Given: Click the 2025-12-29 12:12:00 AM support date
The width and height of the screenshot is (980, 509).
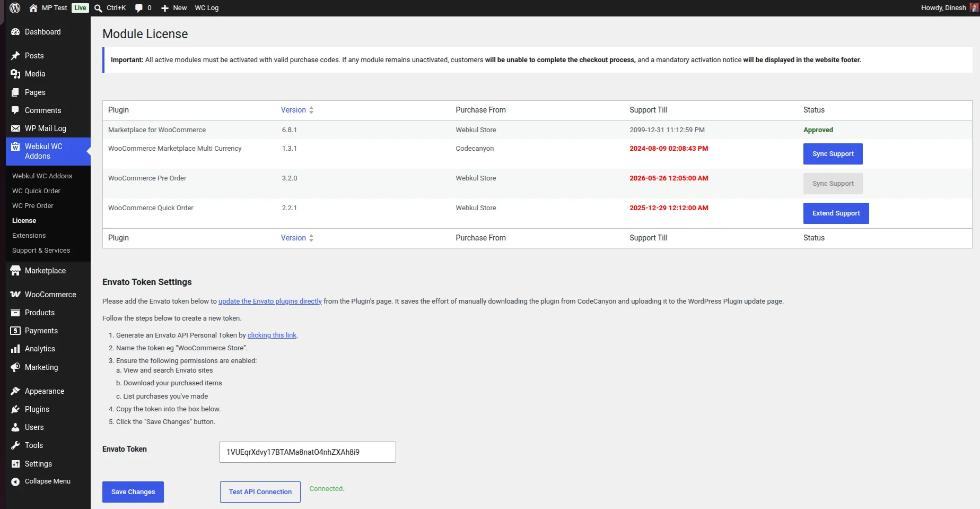Looking at the screenshot, I should click(x=669, y=208).
